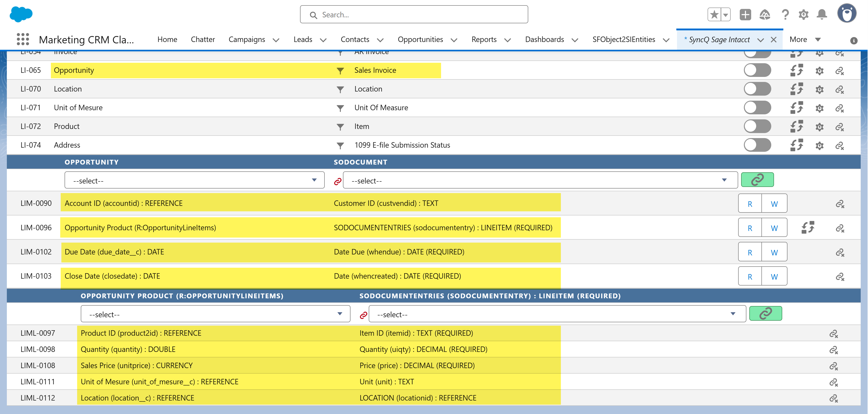Image resolution: width=868 pixels, height=414 pixels.
Task: Click sync icon on LIM-0096 row
Action: click(808, 228)
